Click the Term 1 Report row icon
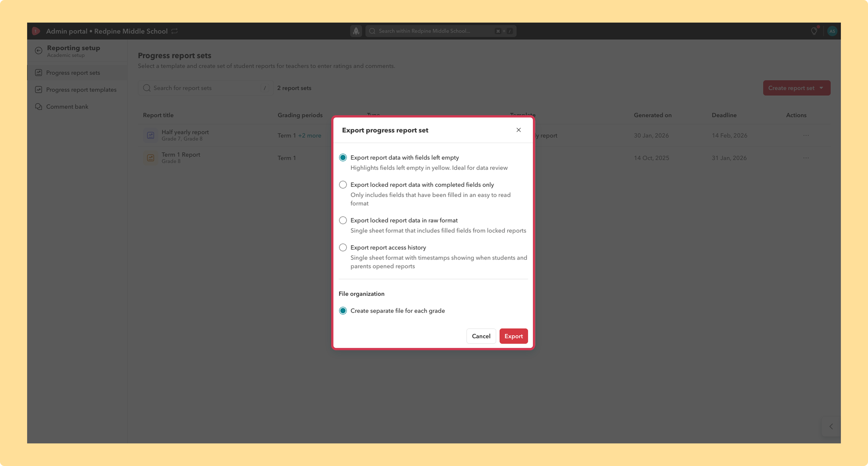 pos(151,158)
